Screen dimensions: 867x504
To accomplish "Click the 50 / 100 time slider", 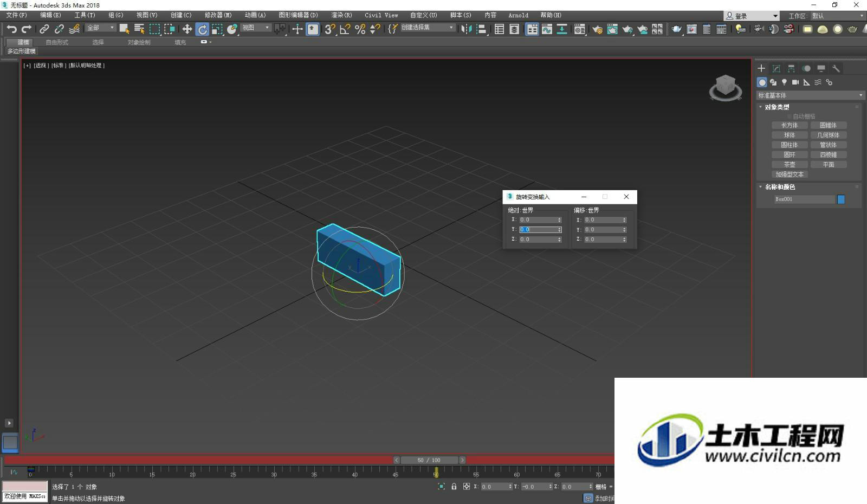I will 429,460.
